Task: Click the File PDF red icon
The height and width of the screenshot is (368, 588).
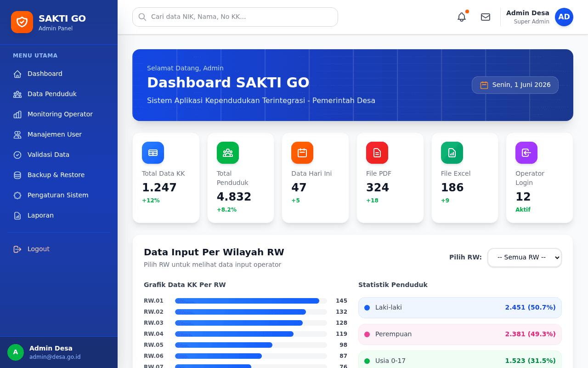Action: (x=377, y=153)
